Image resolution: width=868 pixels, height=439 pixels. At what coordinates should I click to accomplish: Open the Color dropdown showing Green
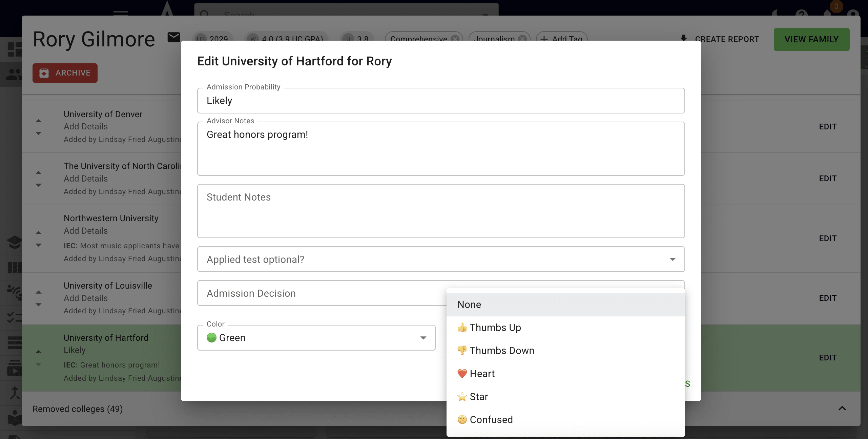click(x=316, y=338)
